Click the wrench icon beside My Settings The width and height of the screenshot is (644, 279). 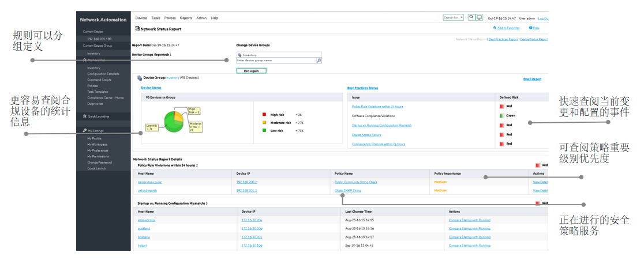84,130
